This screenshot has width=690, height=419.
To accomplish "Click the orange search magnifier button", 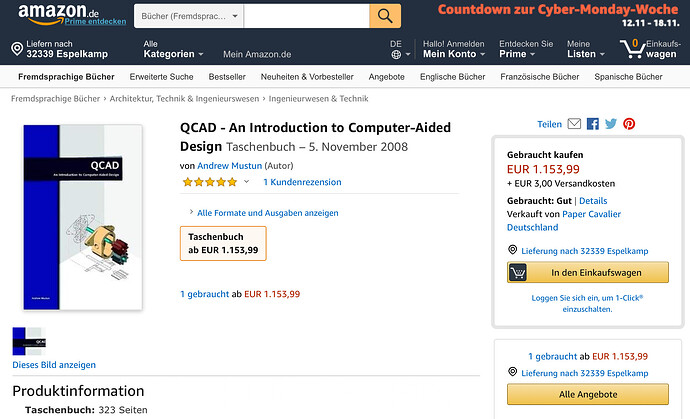I will tap(384, 16).
